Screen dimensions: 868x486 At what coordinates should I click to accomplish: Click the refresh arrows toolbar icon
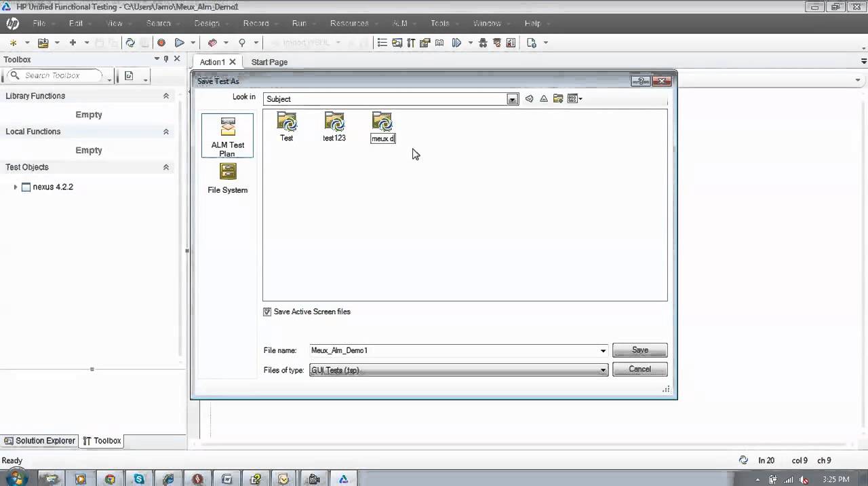click(130, 43)
